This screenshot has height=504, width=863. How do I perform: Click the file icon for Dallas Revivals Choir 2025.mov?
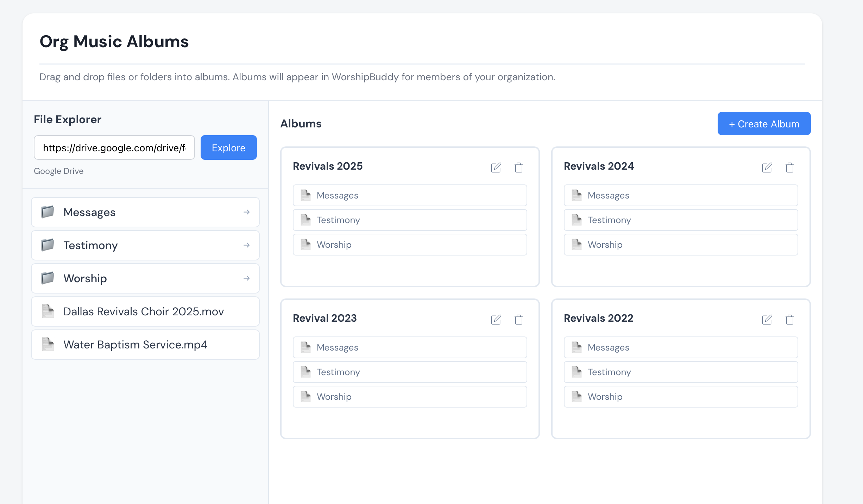48,311
